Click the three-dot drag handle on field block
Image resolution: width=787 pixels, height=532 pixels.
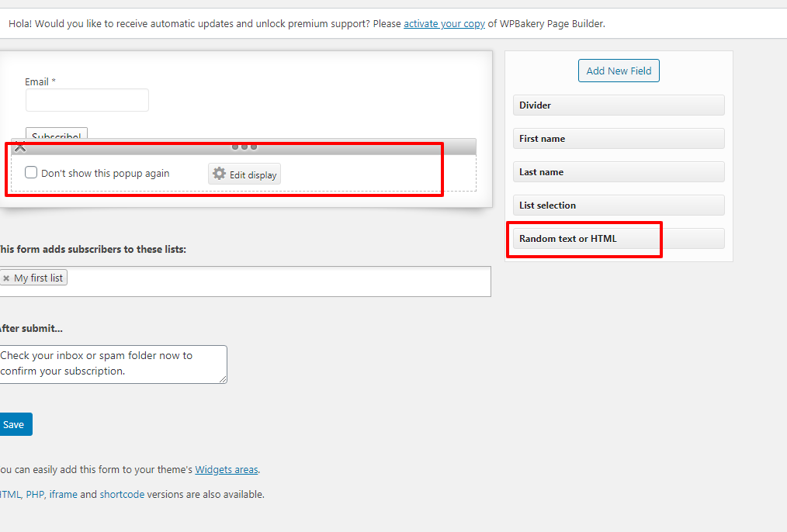(244, 147)
